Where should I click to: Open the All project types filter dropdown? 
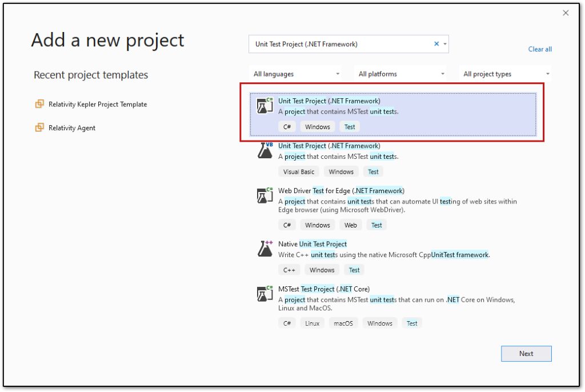point(505,74)
